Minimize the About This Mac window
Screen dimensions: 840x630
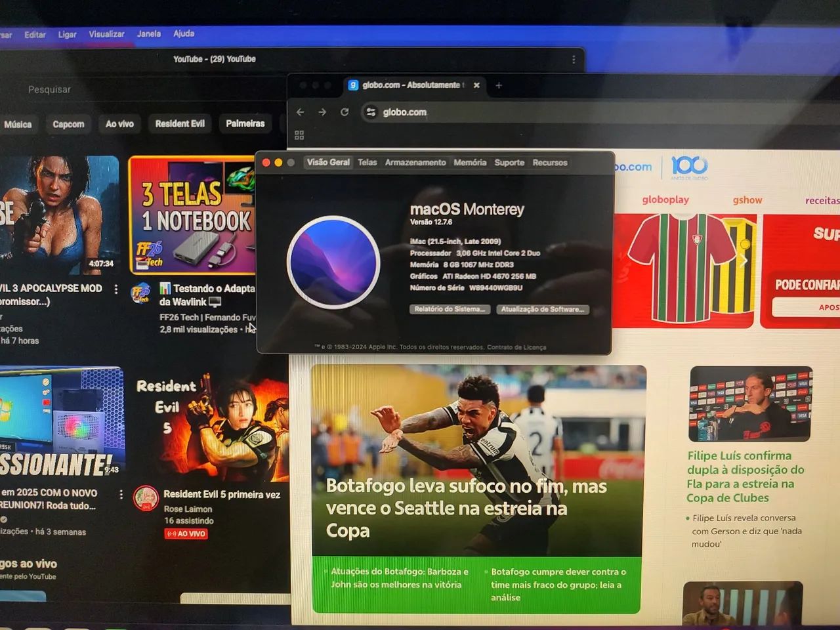click(278, 163)
